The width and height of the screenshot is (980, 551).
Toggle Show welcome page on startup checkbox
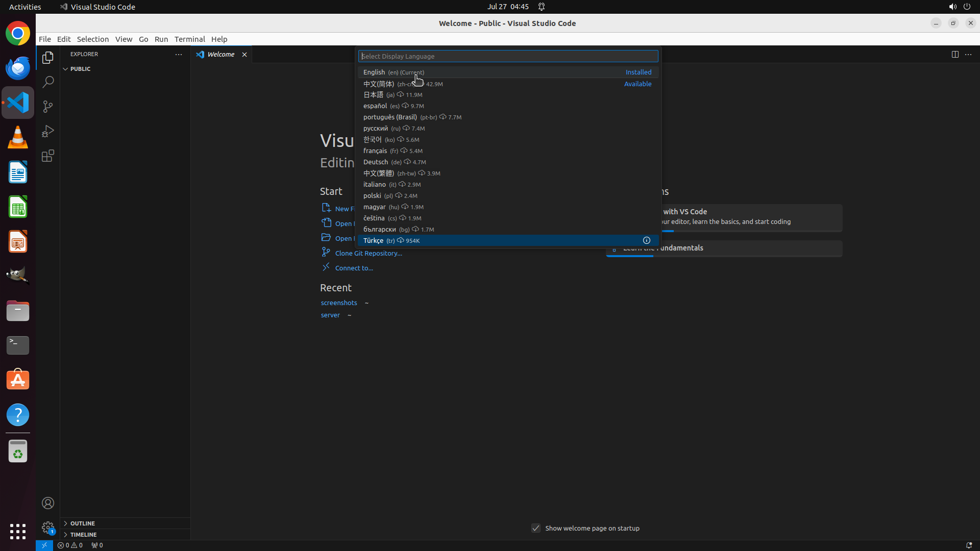click(x=535, y=528)
